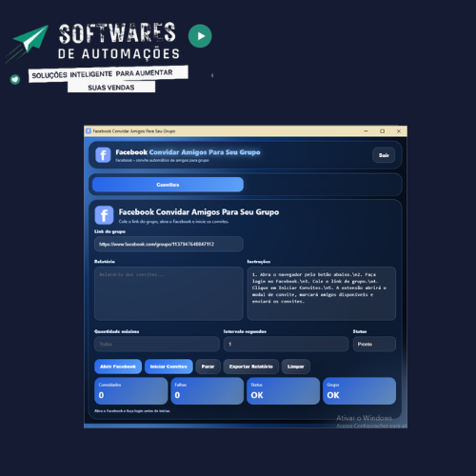Click the Intervalo segundos input field
This screenshot has width=476, height=476.
pyautogui.click(x=287, y=344)
